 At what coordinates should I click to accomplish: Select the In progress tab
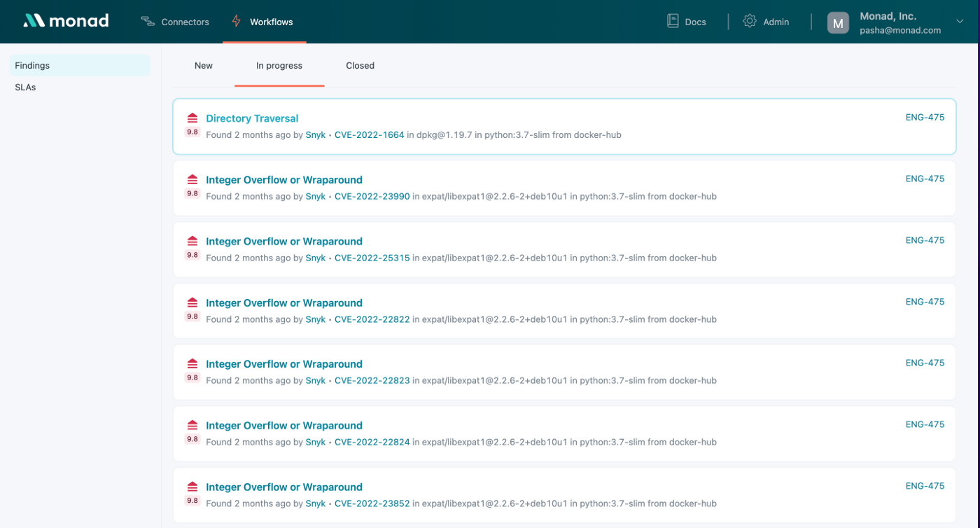click(x=279, y=66)
